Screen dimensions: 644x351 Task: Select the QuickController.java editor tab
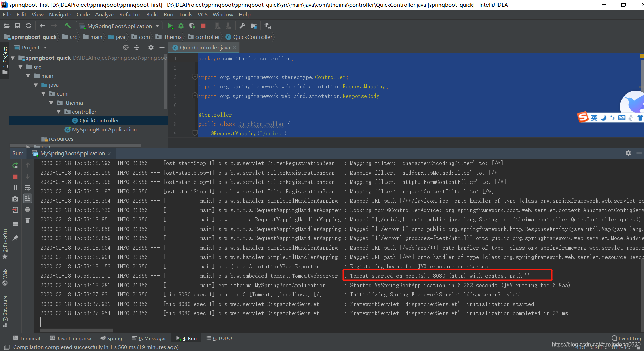(x=205, y=48)
